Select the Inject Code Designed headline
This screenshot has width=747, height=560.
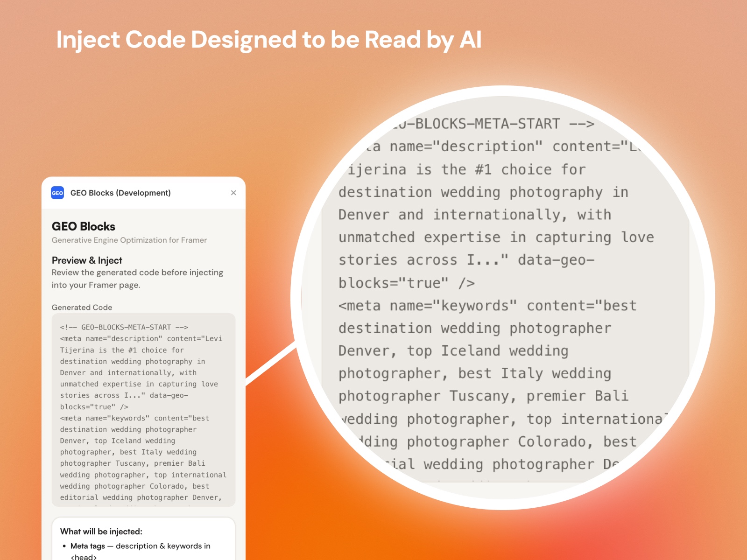click(x=269, y=40)
